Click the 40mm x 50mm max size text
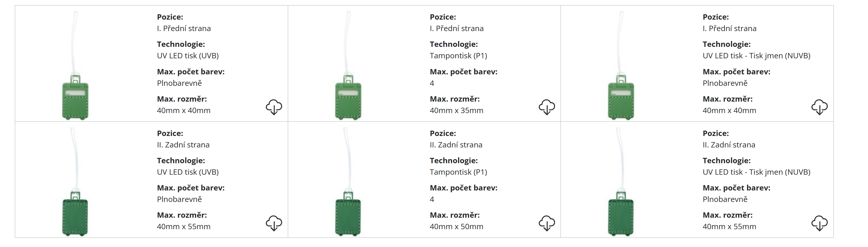 coord(456,226)
